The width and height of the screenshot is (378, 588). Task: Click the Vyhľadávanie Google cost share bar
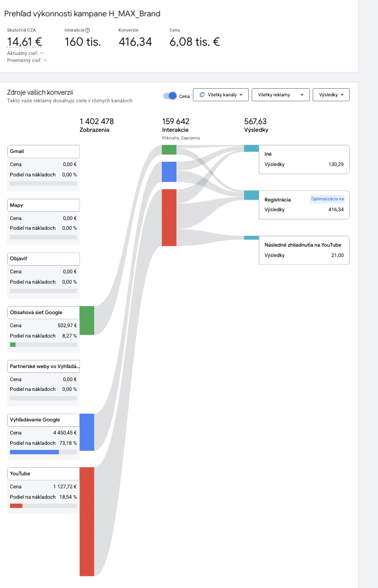(x=44, y=452)
